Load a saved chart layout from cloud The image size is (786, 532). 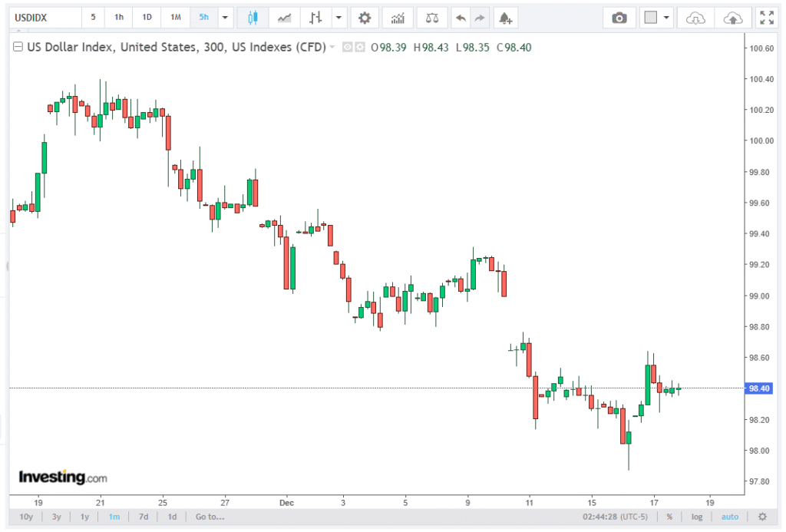click(x=695, y=18)
